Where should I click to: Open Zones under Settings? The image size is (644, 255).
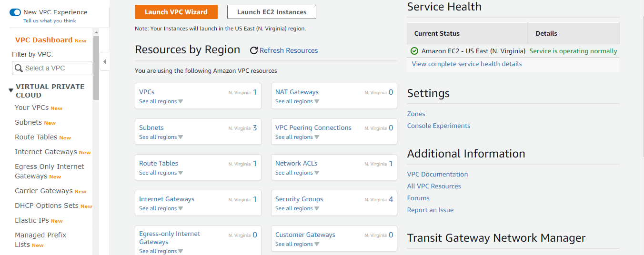416,114
